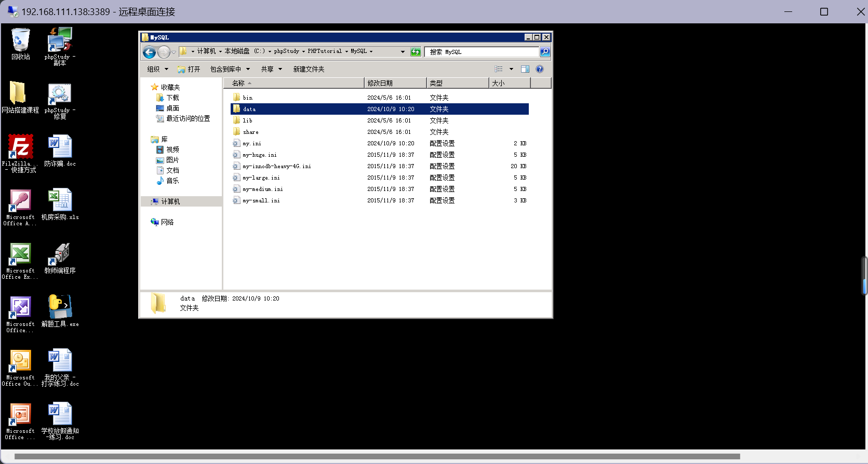
Task: Select 视频 library in navigation pane
Action: (167, 149)
